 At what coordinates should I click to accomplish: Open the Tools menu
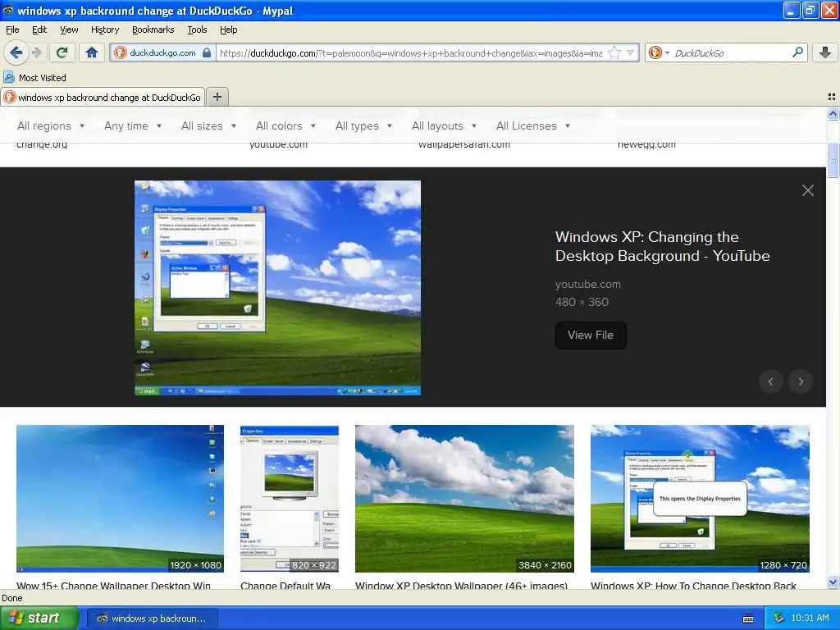(x=197, y=30)
